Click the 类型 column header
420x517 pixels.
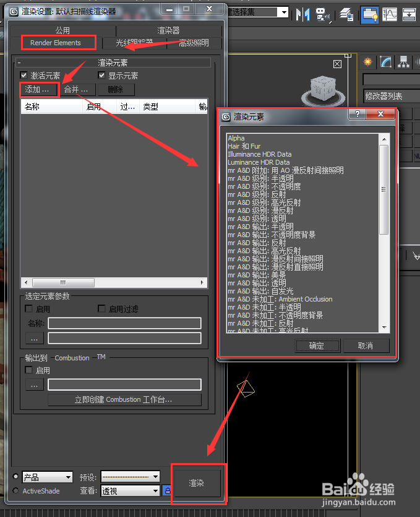168,106
